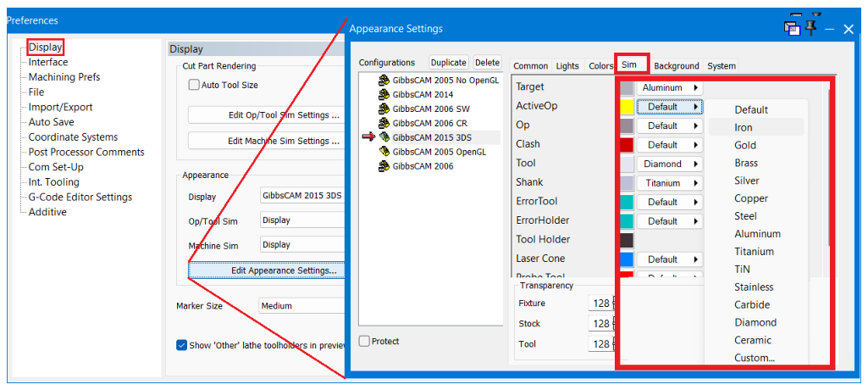Viewport: 868px width, 390px height.
Task: Select Machining Prefs in Preferences tree
Action: coord(64,77)
